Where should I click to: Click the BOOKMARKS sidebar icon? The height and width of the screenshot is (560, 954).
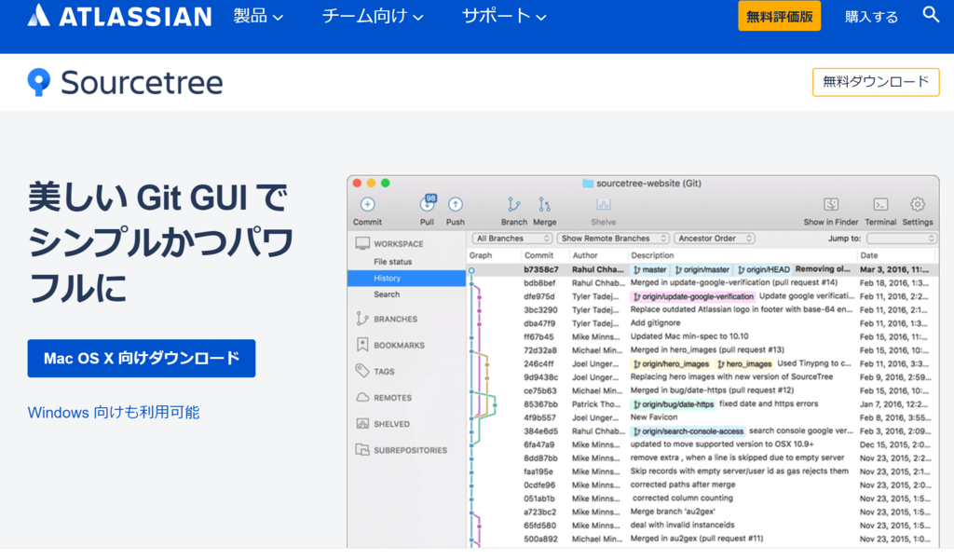(x=362, y=345)
